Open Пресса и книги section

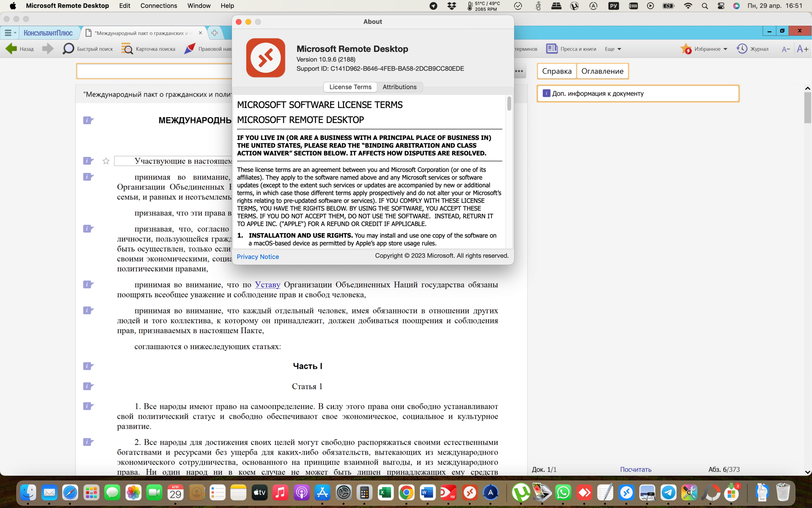(x=571, y=49)
